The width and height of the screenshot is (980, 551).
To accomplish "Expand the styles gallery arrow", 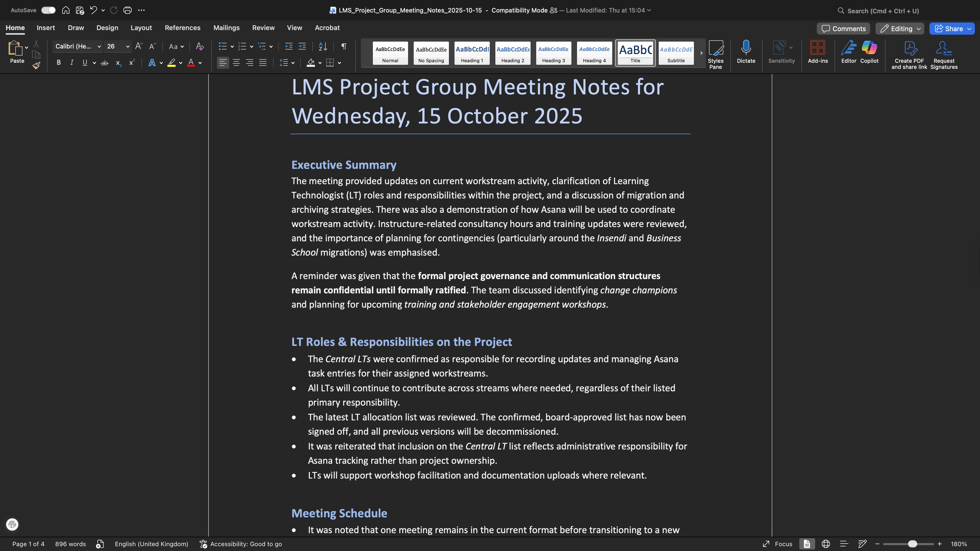I will (701, 53).
